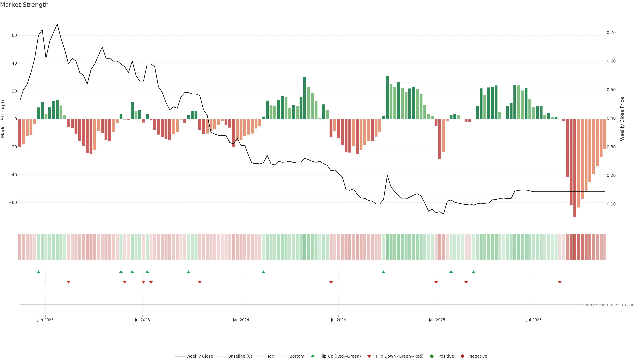Click the Positive green circle legend icon
This screenshot has width=644, height=362.
(432, 356)
